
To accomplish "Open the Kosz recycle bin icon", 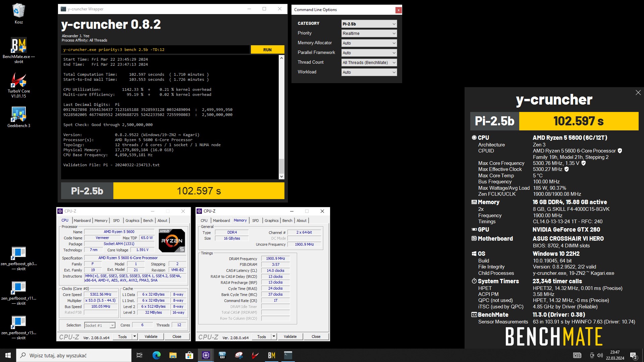I will point(19,14).
